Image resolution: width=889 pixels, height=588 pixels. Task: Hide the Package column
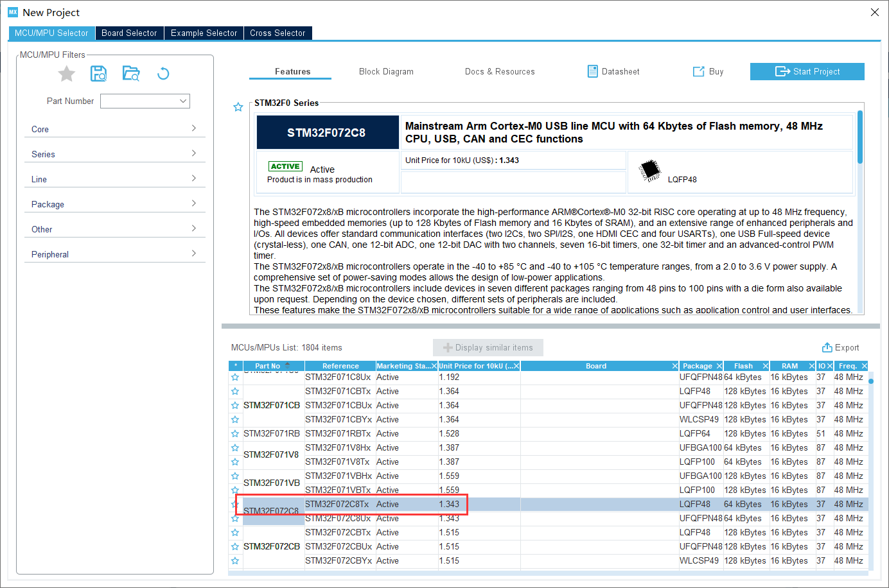tap(719, 366)
